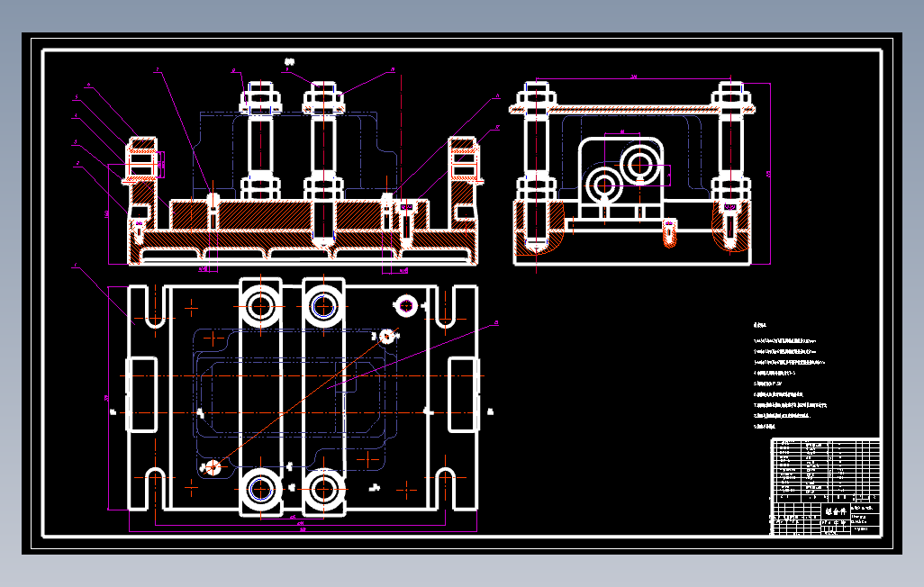Select the right rectangular slot in plan view

pos(464,394)
